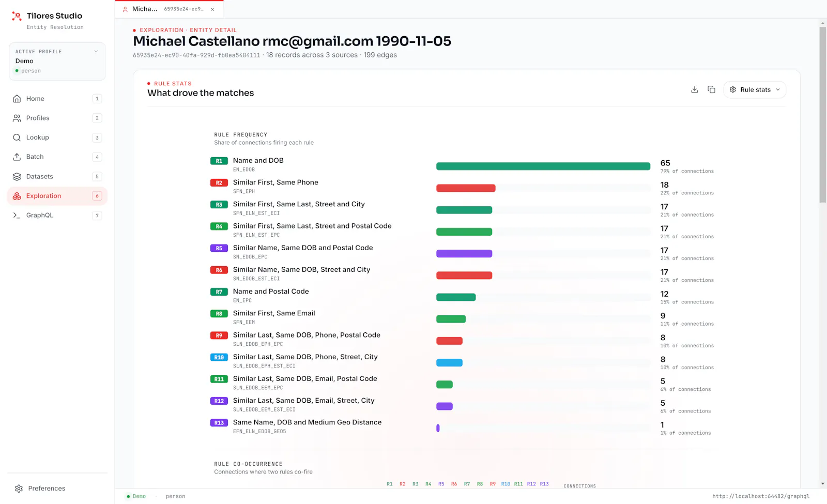Click the vertical scrollbar thumb

tap(822, 115)
